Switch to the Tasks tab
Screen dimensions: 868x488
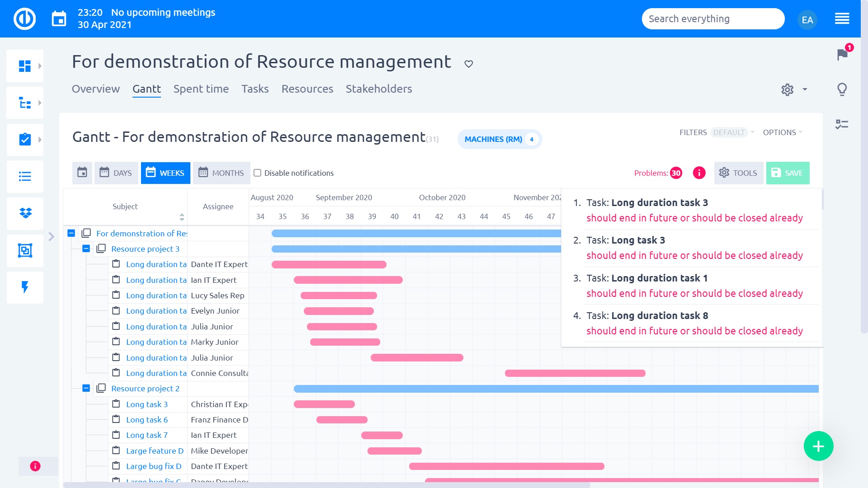[255, 89]
